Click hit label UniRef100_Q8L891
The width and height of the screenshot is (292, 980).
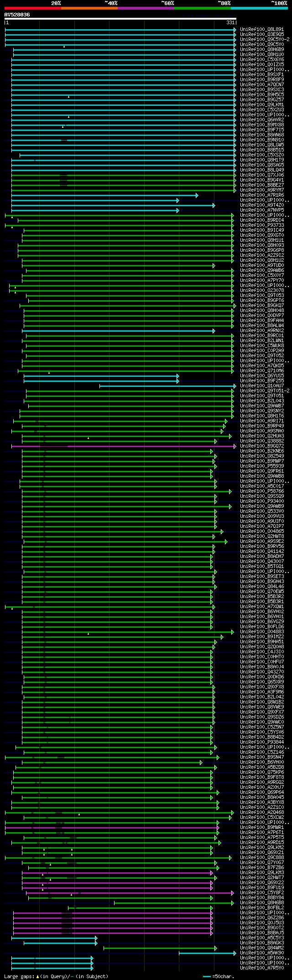click(x=262, y=29)
